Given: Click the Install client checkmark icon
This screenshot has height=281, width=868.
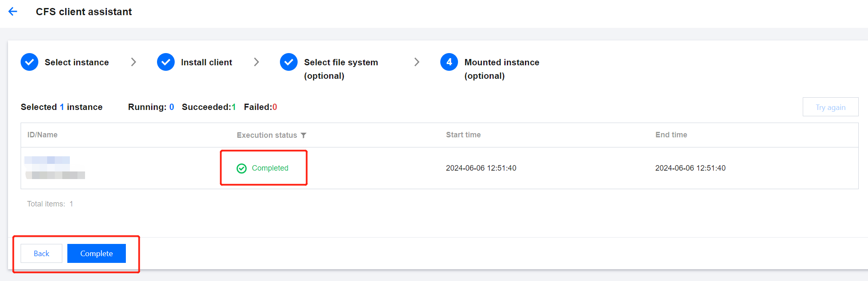Looking at the screenshot, I should tap(166, 62).
